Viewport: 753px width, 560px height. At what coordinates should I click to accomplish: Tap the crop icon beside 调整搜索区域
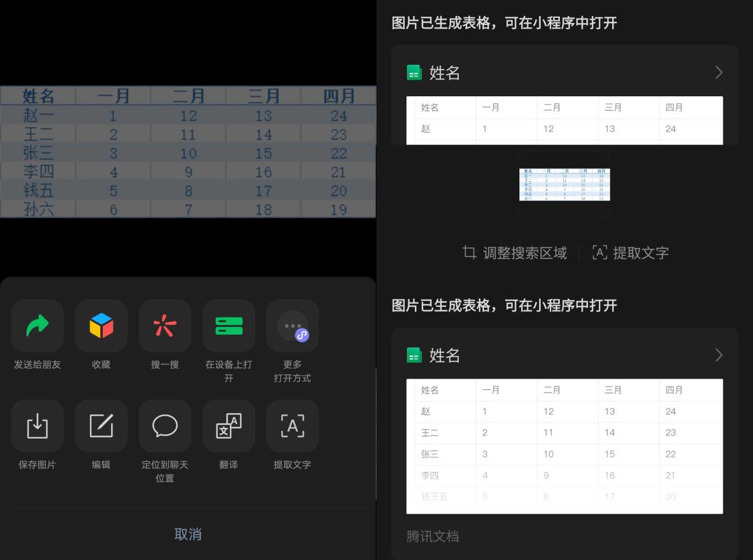click(469, 253)
